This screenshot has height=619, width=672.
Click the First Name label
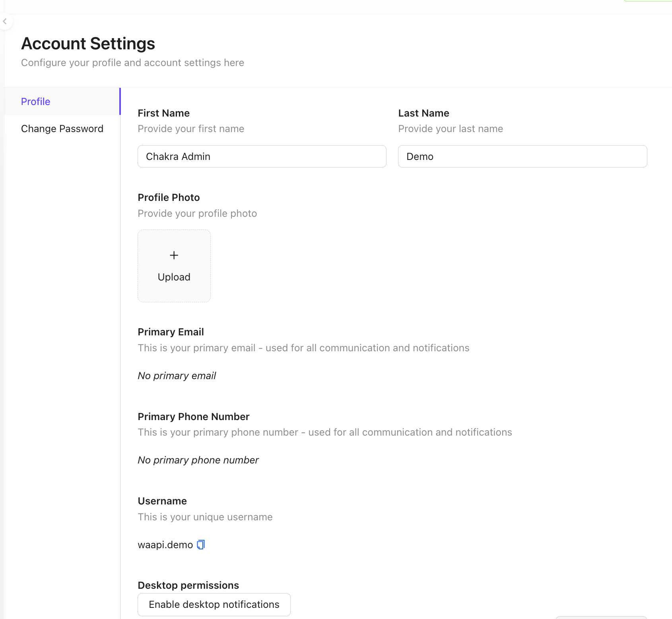[x=163, y=113]
